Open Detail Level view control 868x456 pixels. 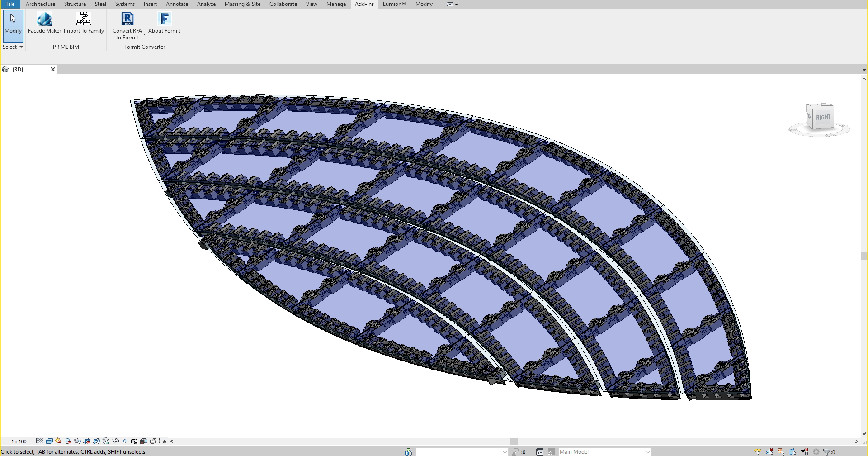tap(40, 441)
